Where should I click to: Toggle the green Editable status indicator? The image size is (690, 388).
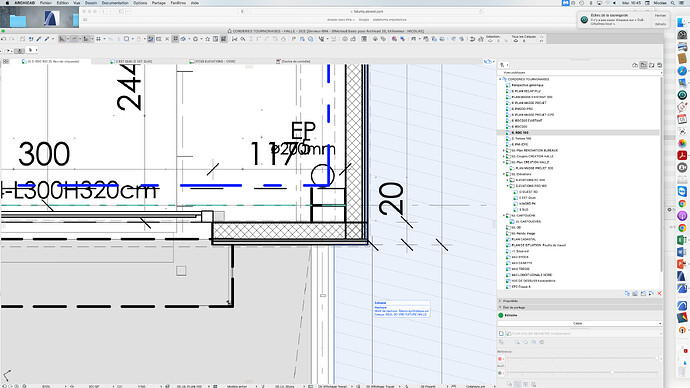pyautogui.click(x=501, y=315)
